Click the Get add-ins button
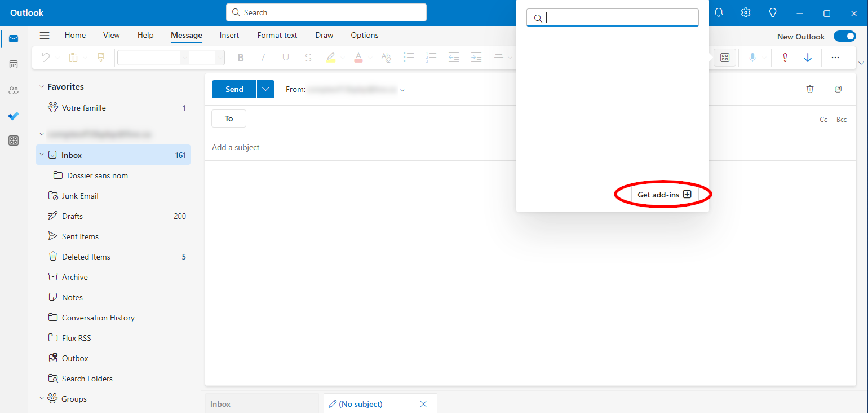 (664, 195)
